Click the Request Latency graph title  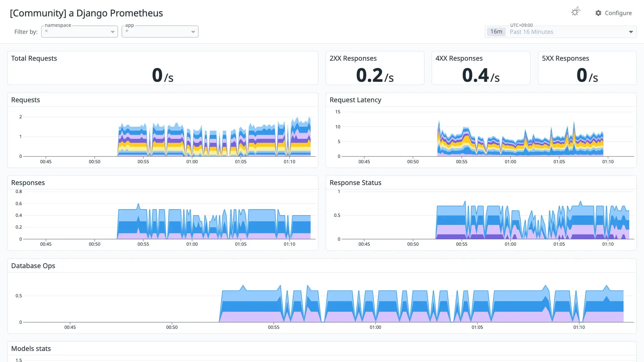[355, 100]
